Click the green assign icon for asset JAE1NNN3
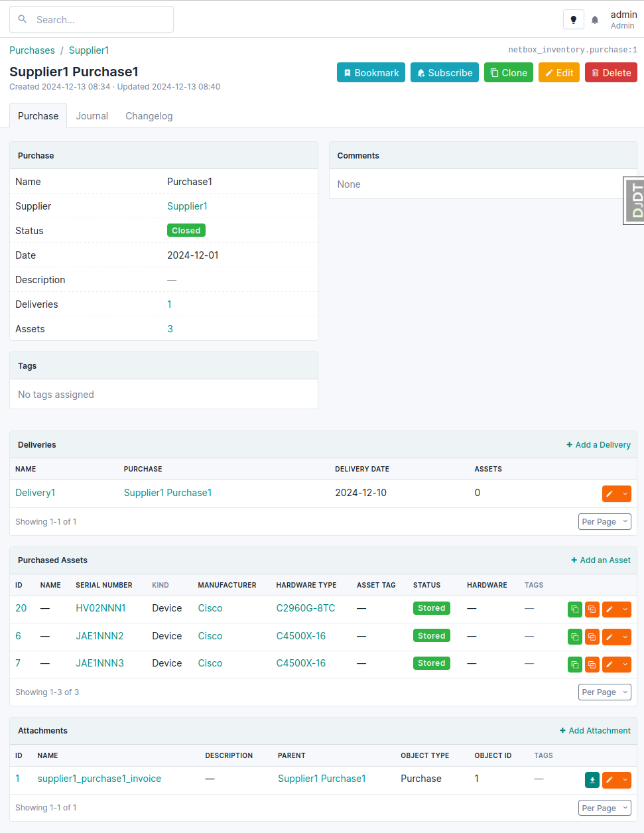The image size is (644, 833). pyautogui.click(x=575, y=664)
